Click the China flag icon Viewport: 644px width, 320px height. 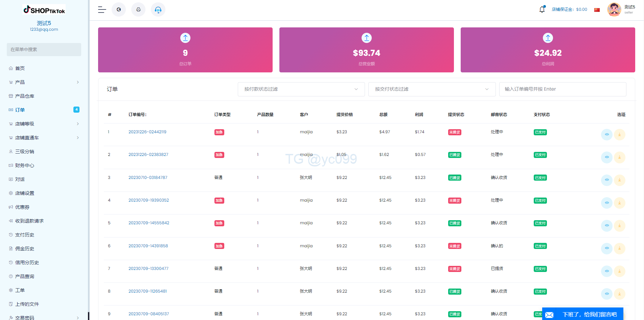596,9
